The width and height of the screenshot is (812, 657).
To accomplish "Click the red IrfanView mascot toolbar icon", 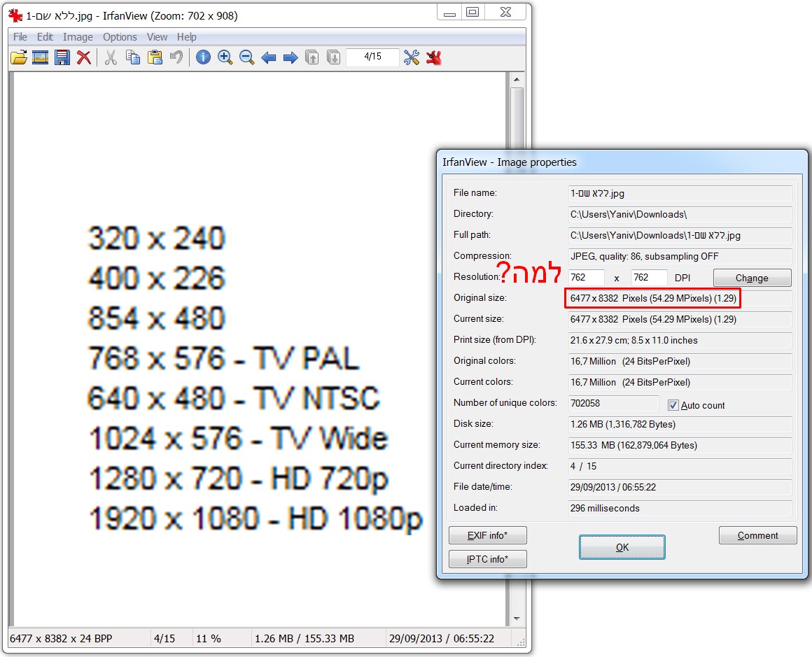I will tap(434, 57).
